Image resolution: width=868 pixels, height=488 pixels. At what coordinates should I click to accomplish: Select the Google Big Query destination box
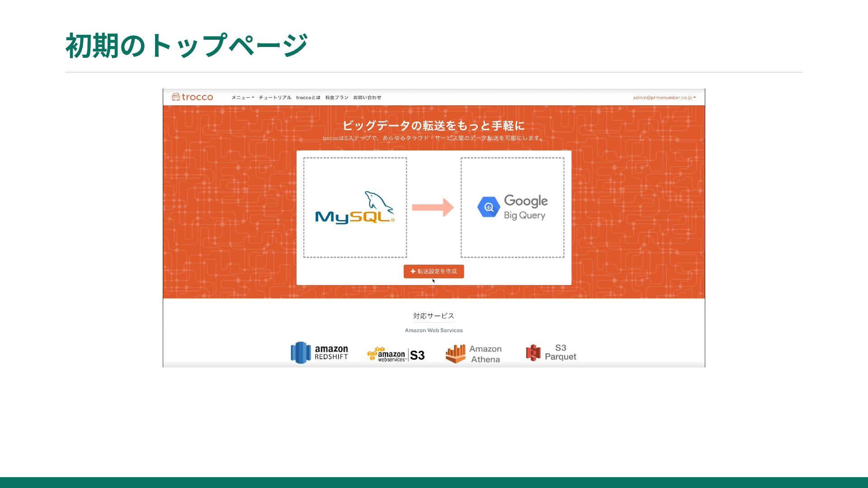512,207
